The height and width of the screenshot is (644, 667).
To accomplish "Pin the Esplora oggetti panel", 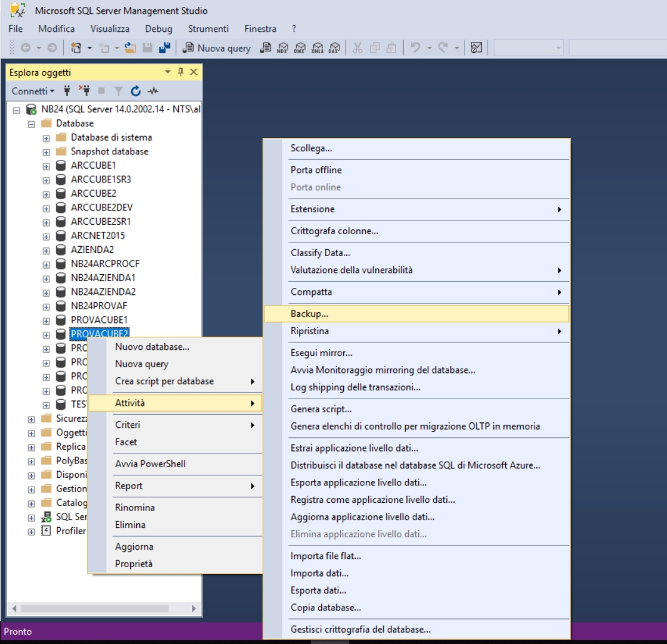I will pos(181,72).
